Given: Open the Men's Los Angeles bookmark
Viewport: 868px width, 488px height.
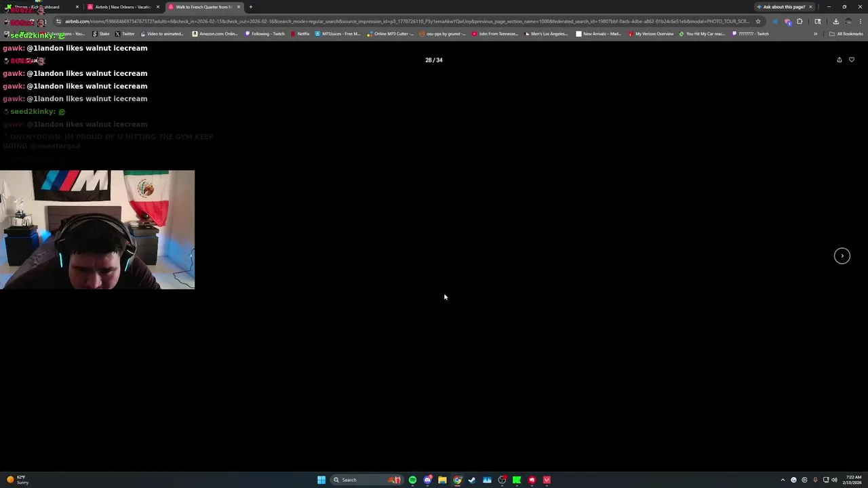Looking at the screenshot, I should tap(546, 34).
